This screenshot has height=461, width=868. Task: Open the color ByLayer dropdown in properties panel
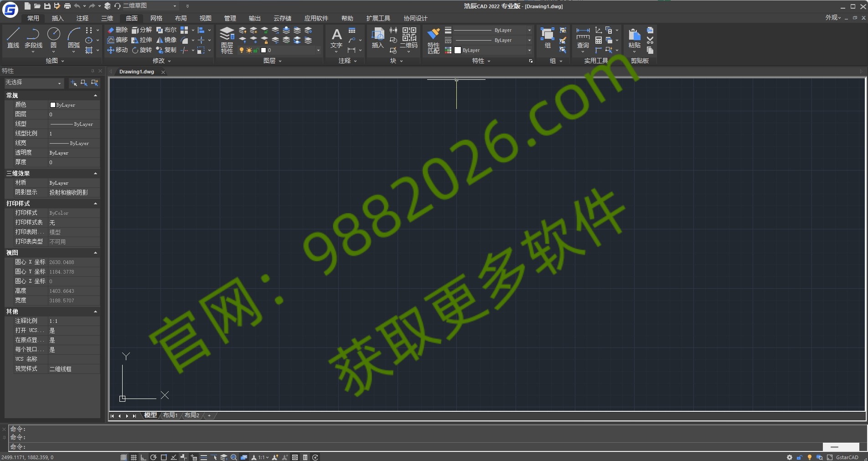(x=493, y=50)
